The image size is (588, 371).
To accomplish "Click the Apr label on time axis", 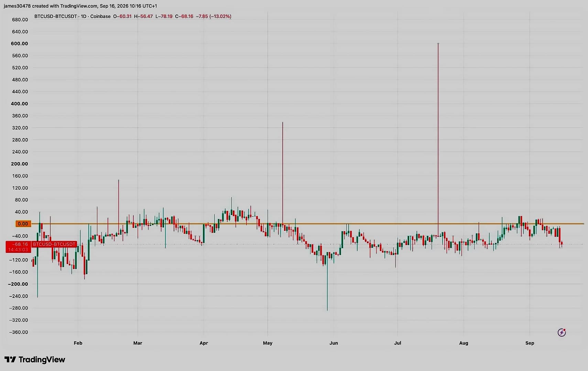I will tap(204, 343).
